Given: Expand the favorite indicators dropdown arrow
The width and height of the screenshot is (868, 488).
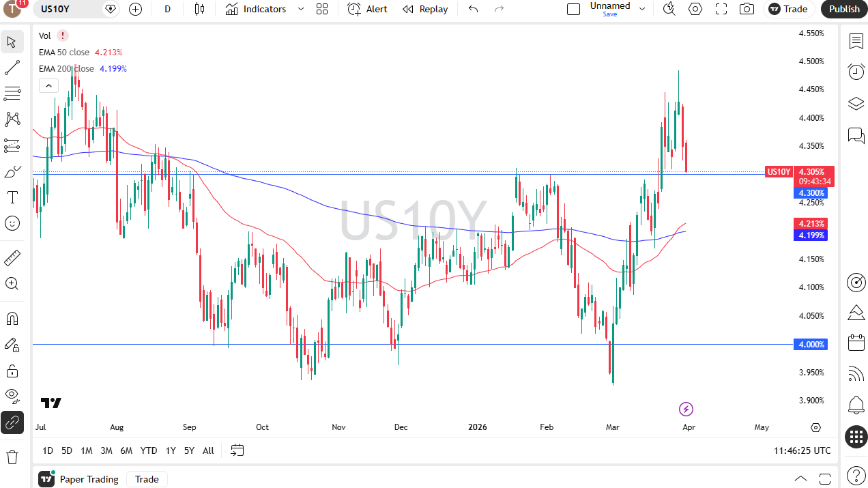Looking at the screenshot, I should 301,9.
